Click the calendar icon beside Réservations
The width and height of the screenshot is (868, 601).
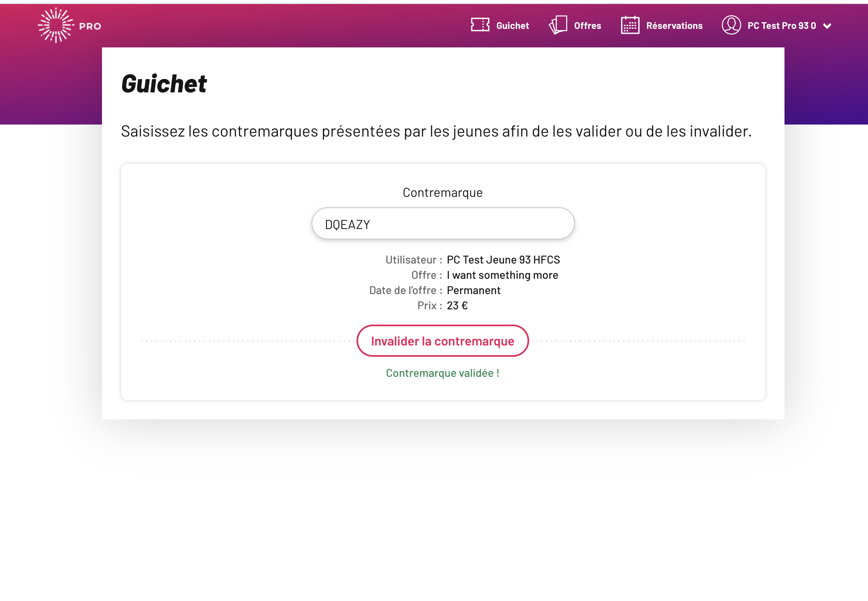pos(630,25)
